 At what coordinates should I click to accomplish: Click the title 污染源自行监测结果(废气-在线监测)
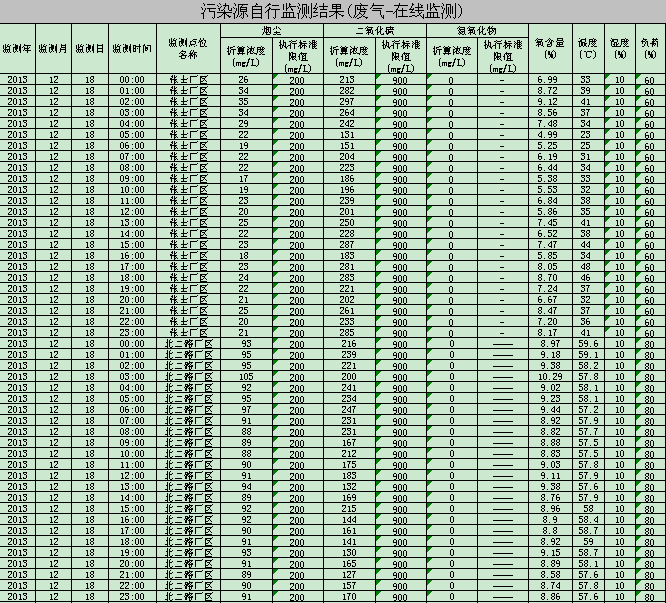click(x=332, y=11)
